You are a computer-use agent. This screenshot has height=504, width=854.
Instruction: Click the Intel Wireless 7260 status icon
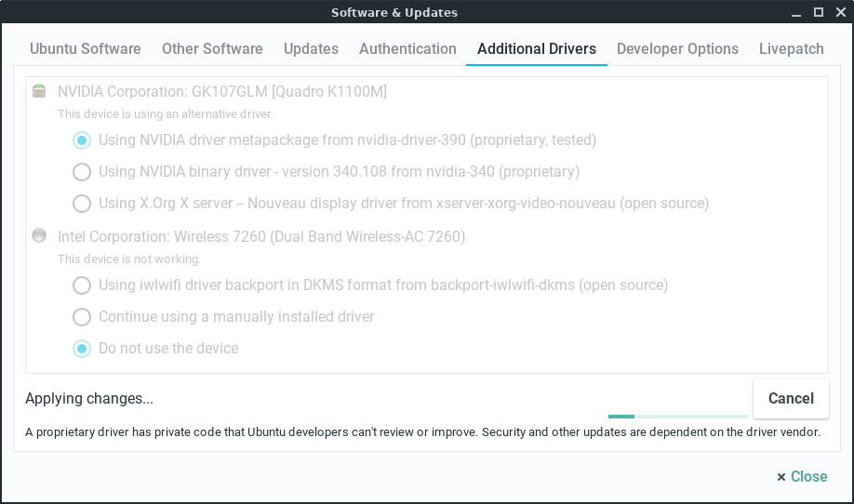(39, 236)
